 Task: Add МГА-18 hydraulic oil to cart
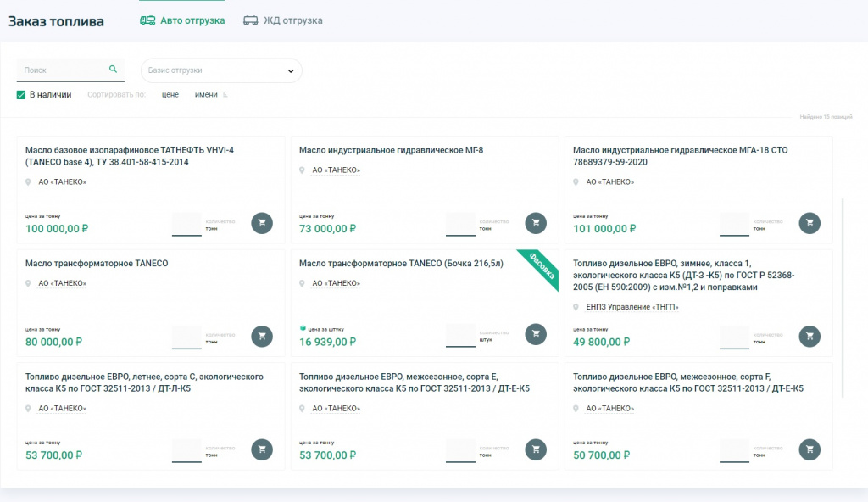[x=810, y=223]
